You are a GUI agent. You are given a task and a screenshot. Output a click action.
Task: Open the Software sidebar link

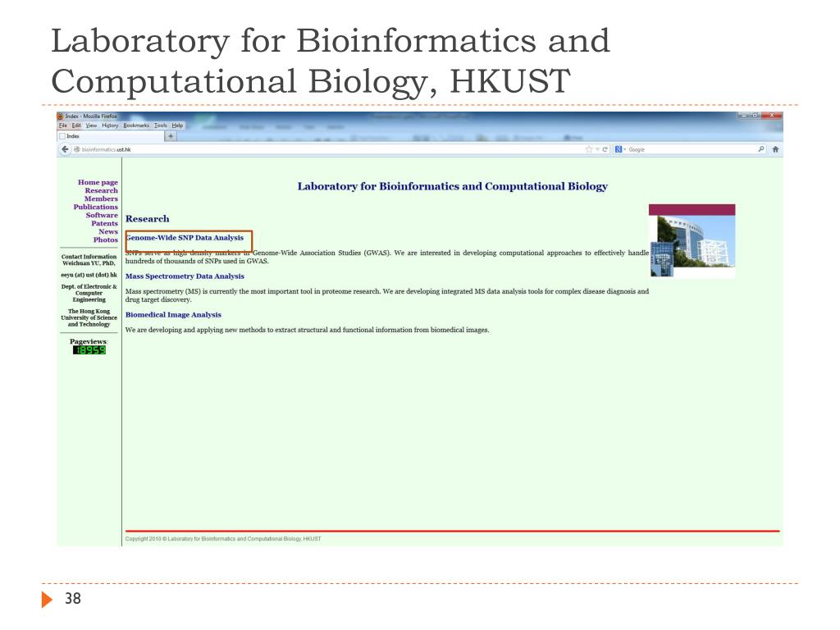[102, 215]
